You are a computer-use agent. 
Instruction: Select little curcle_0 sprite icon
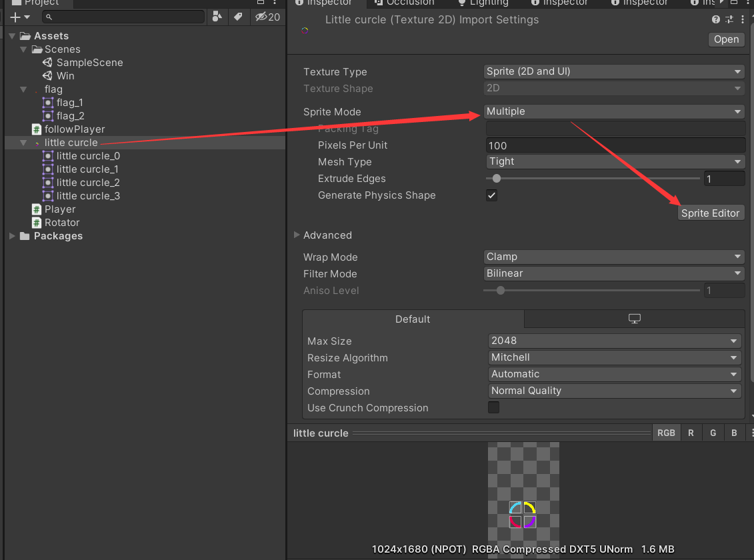click(47, 156)
